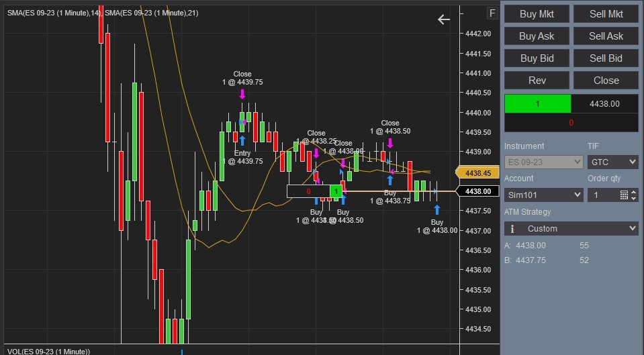This screenshot has width=644, height=355.
Task: Click the black 4438.00 position price marker
Action: 477,191
